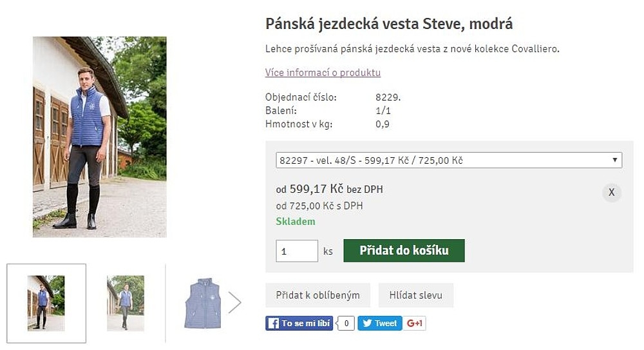This screenshot has width=644, height=350.
Task: Click the product title "Pánská jezdecká vesta Steve, modrá"
Action: (x=389, y=24)
